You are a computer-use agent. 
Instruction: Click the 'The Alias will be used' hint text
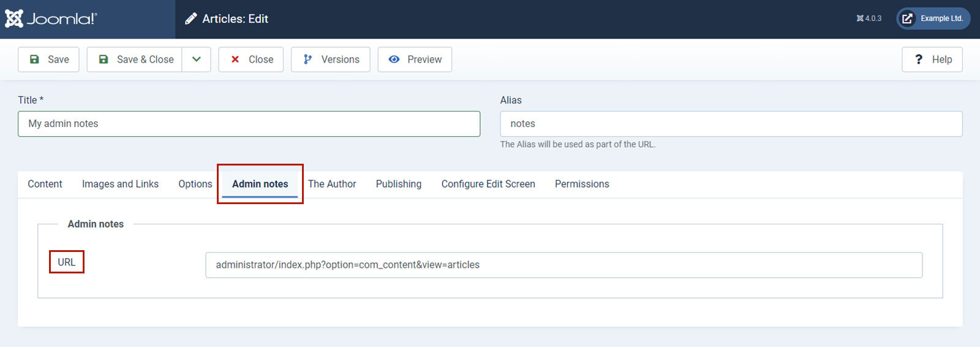578,145
